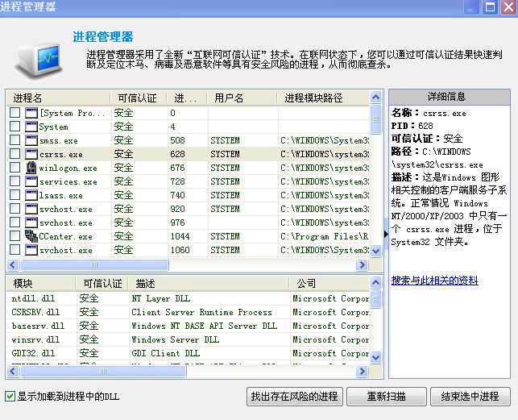Click module list scroll right arrow

click(x=362, y=371)
